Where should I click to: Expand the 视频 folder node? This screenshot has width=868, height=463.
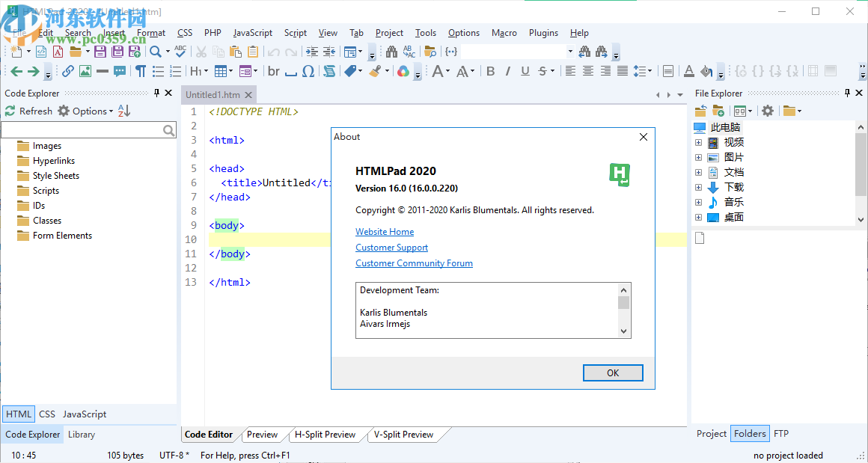[x=699, y=143]
